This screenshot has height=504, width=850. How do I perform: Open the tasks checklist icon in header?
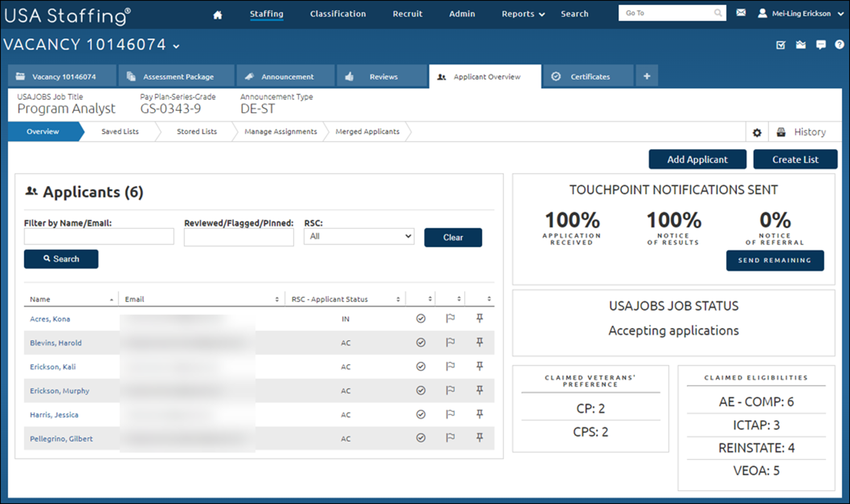[x=781, y=45]
